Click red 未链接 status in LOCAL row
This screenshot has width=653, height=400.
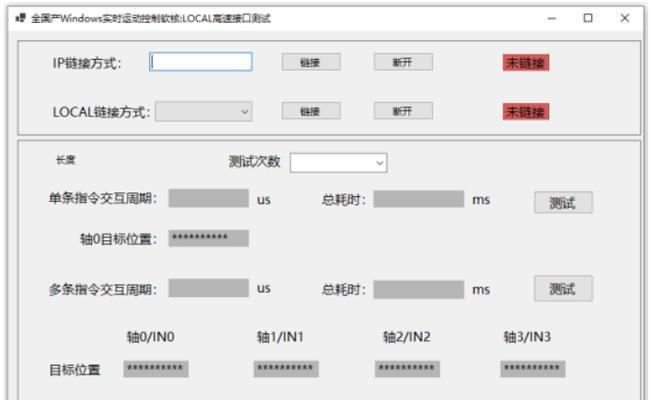[x=526, y=112]
